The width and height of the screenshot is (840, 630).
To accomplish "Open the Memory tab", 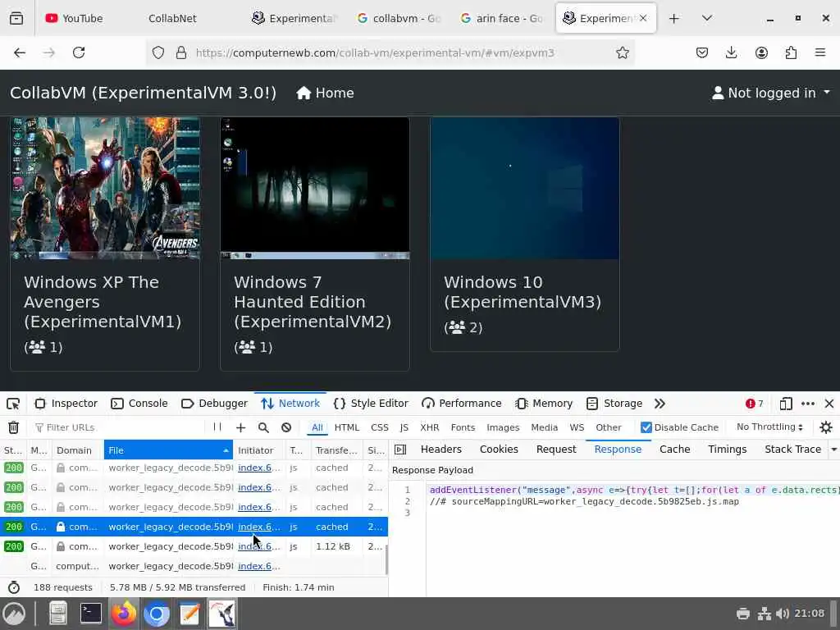I will (544, 404).
